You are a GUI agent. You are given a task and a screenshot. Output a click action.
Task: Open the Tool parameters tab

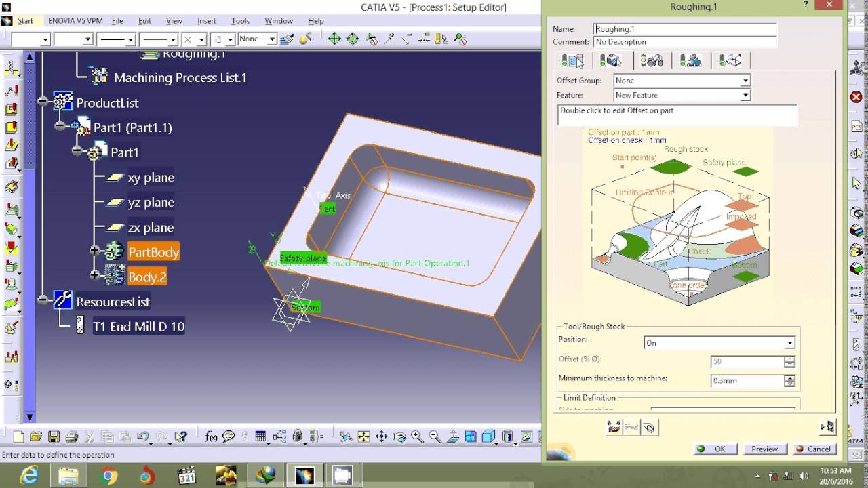point(651,61)
